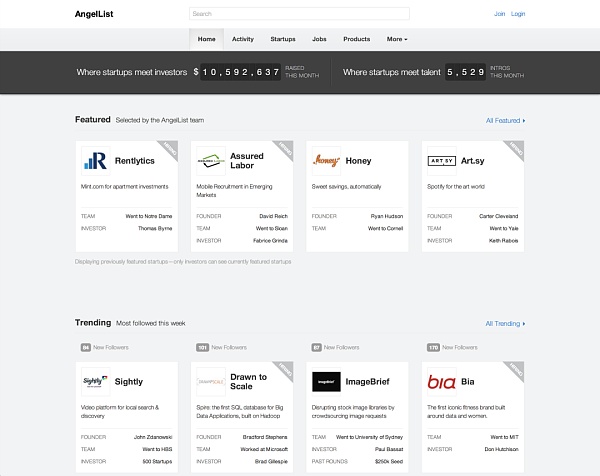Click investor 500 Startups

[157, 461]
